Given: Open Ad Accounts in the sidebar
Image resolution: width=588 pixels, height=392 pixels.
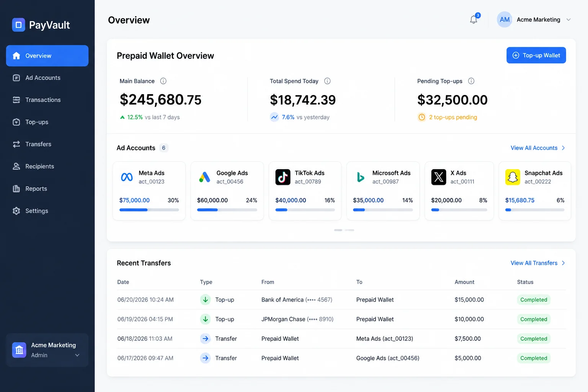Looking at the screenshot, I should tap(47, 78).
